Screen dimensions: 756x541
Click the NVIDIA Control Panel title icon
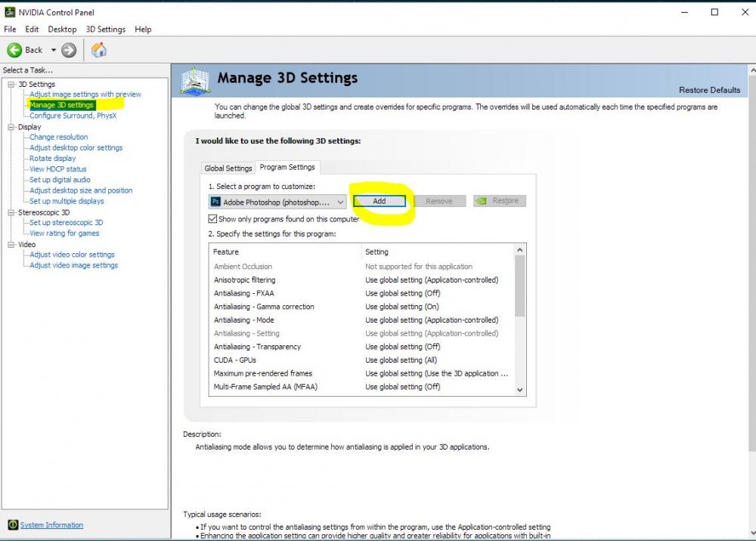[x=10, y=12]
